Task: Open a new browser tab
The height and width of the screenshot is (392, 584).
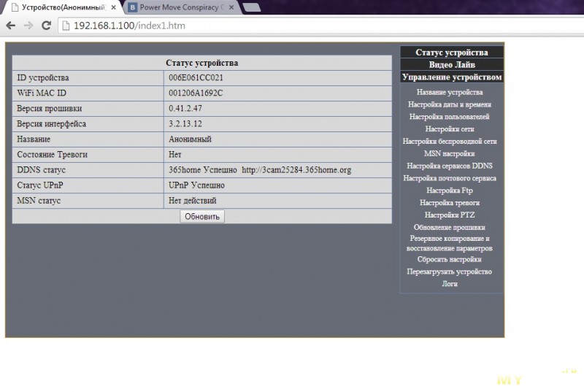Action: pos(251,7)
